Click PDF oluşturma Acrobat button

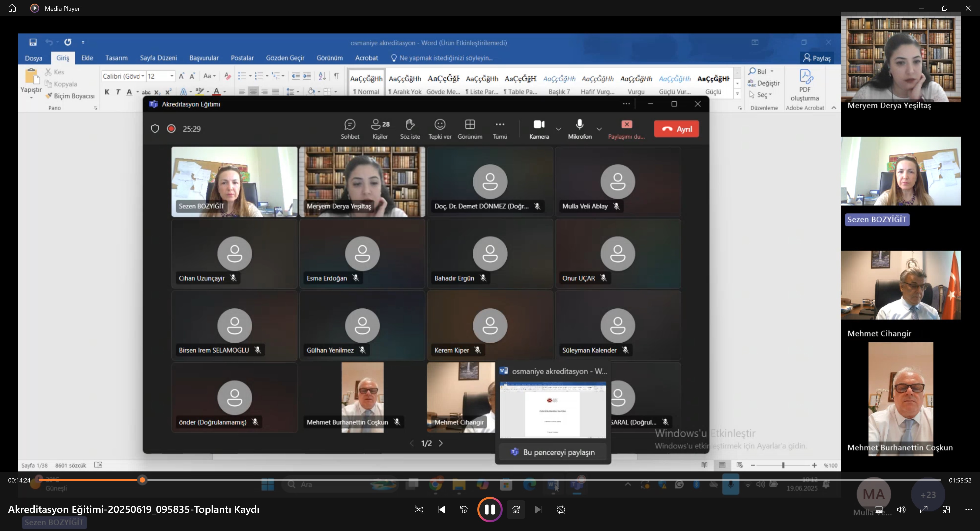pos(805,85)
